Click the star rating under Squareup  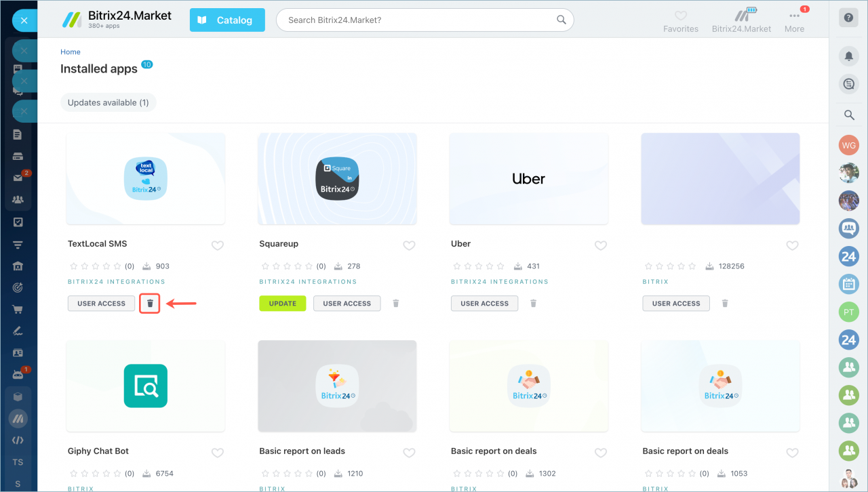click(x=286, y=266)
